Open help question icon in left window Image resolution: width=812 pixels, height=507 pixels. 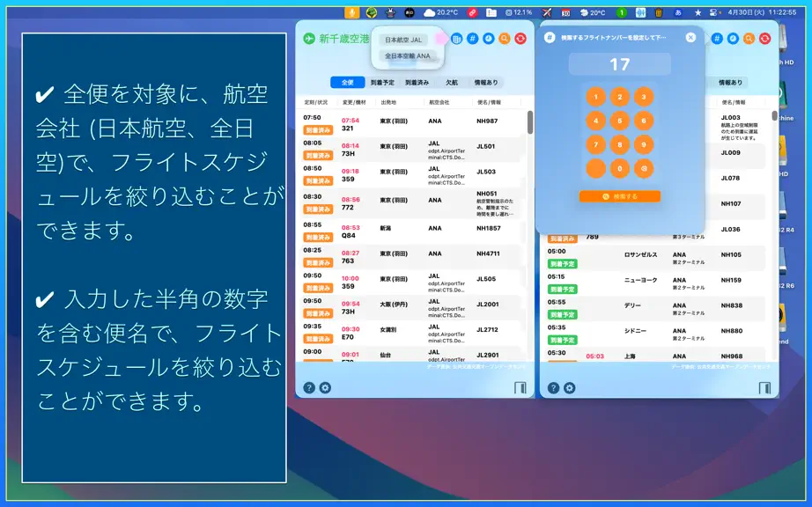pyautogui.click(x=309, y=387)
